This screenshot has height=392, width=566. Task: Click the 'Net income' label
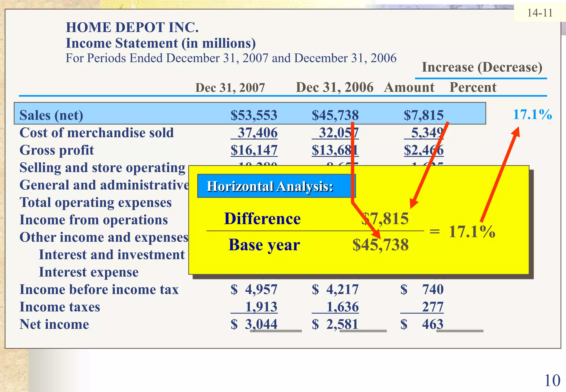[54, 324]
